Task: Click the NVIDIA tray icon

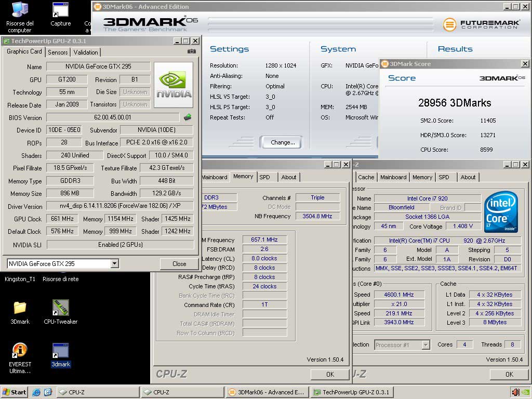Action: click(526, 392)
